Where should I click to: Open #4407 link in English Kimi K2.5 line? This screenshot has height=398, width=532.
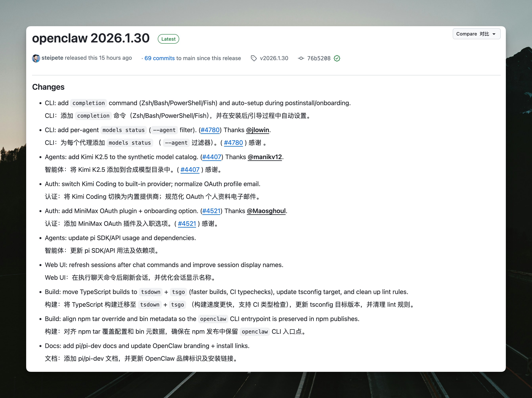click(212, 157)
